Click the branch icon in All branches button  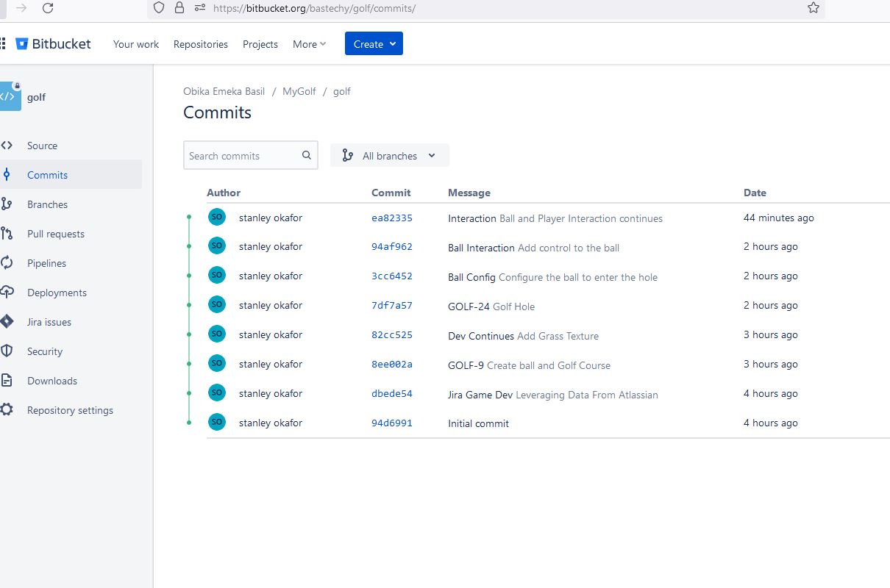coord(348,156)
